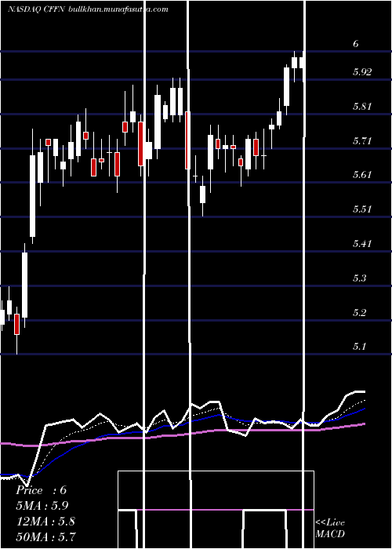Select the 5.71 price level label
Viewport: 392px width, 549px height.
[x=362, y=141]
